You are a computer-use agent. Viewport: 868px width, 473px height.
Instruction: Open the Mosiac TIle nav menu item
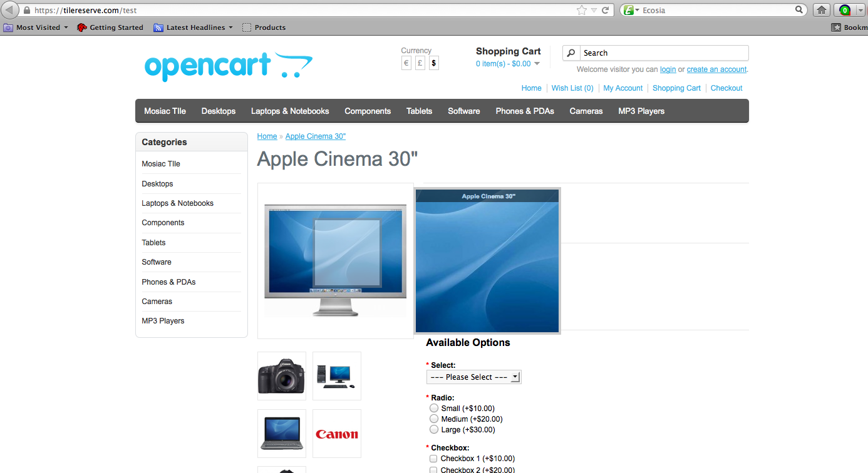(165, 111)
